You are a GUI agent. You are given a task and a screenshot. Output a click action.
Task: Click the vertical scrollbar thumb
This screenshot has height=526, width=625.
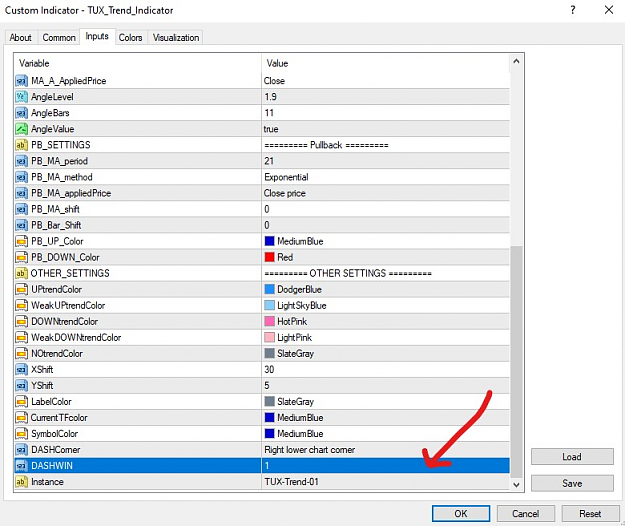point(516,361)
